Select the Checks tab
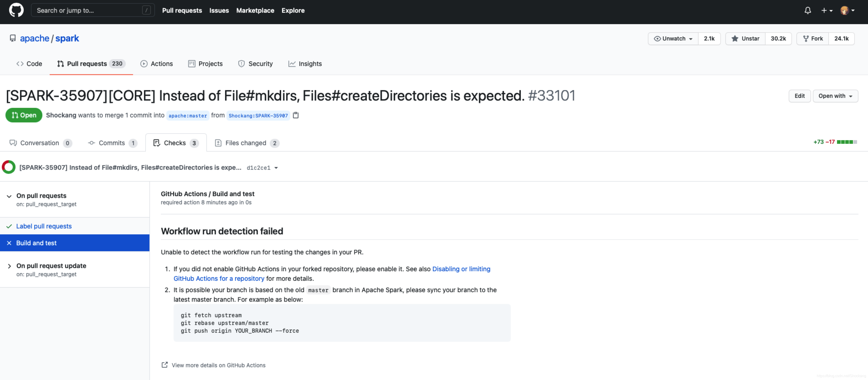 pos(176,143)
